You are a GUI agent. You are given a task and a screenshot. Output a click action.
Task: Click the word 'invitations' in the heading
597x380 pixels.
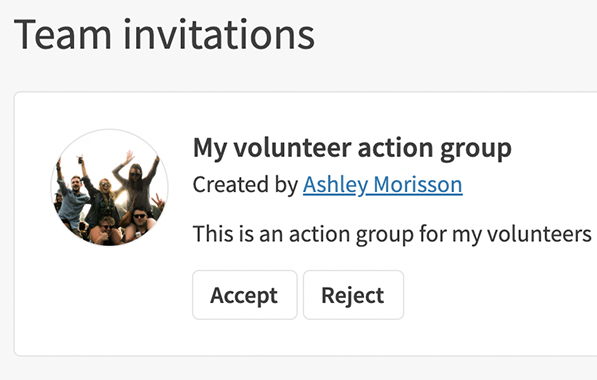pyautogui.click(x=219, y=34)
